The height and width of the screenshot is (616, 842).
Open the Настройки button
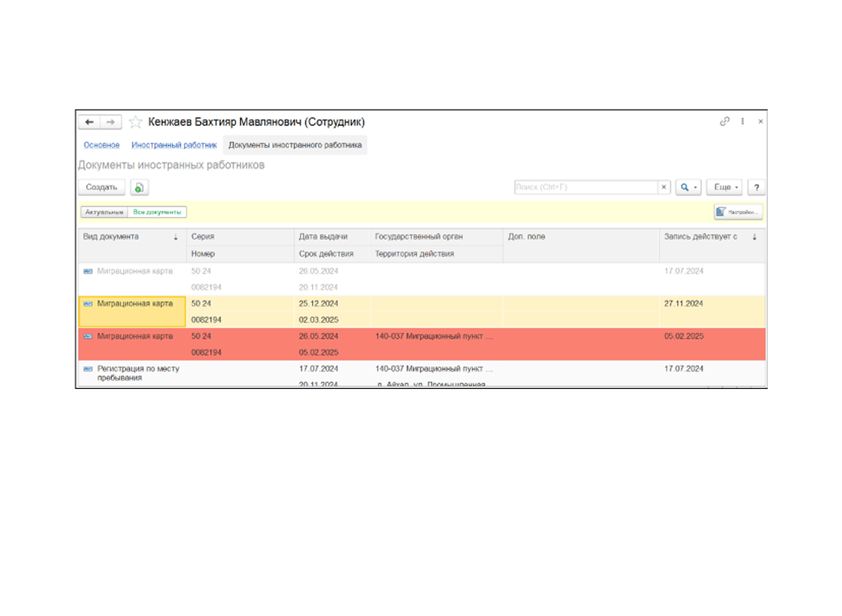pyautogui.click(x=738, y=212)
